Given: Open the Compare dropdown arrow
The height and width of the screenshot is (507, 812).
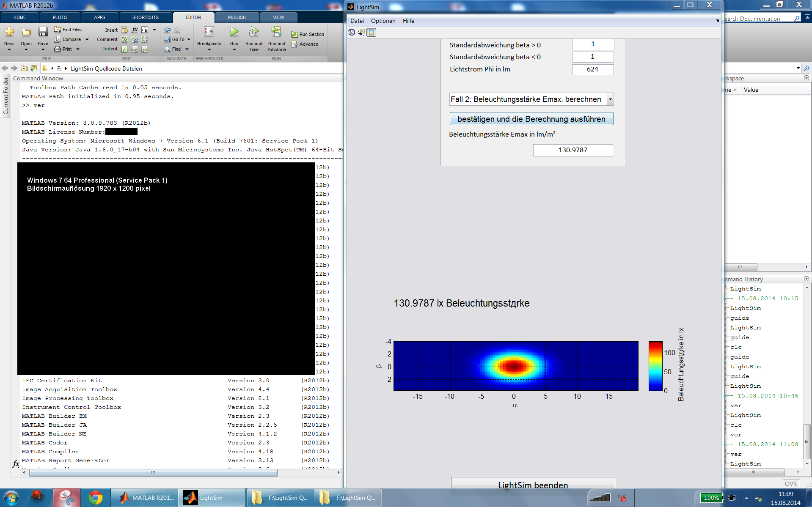Looking at the screenshot, I should pos(87,39).
